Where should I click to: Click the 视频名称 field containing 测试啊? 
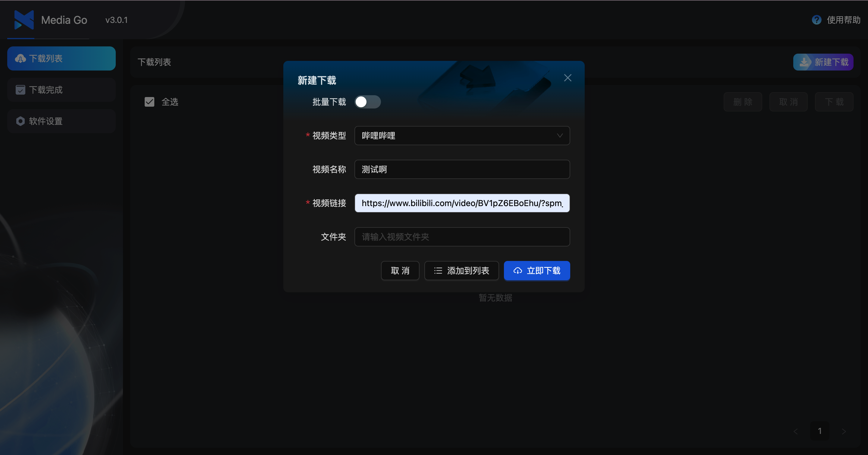tap(462, 169)
